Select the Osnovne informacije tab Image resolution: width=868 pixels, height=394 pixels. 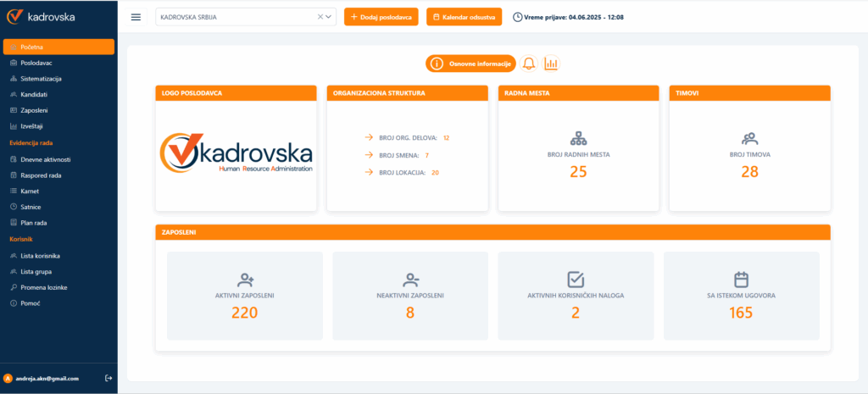coord(470,64)
